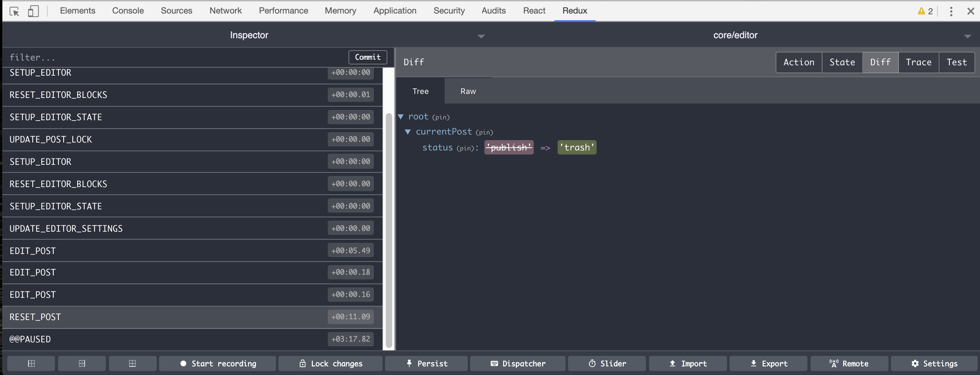Show the Test view
The width and height of the screenshot is (980, 375).
957,62
